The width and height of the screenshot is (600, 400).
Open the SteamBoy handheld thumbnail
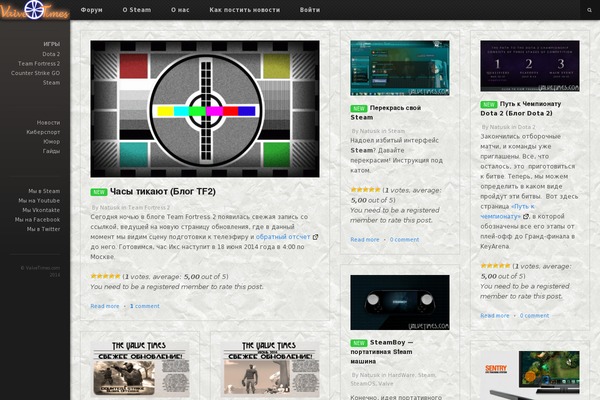click(x=400, y=302)
